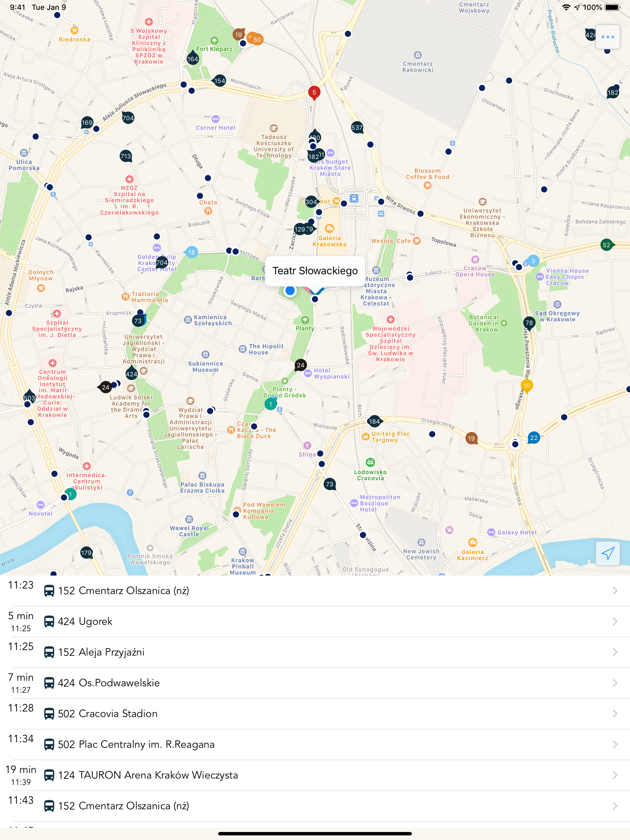Screen dimensions: 630x840
Task: Select the yellow line 10 marker
Action: [x=527, y=386]
